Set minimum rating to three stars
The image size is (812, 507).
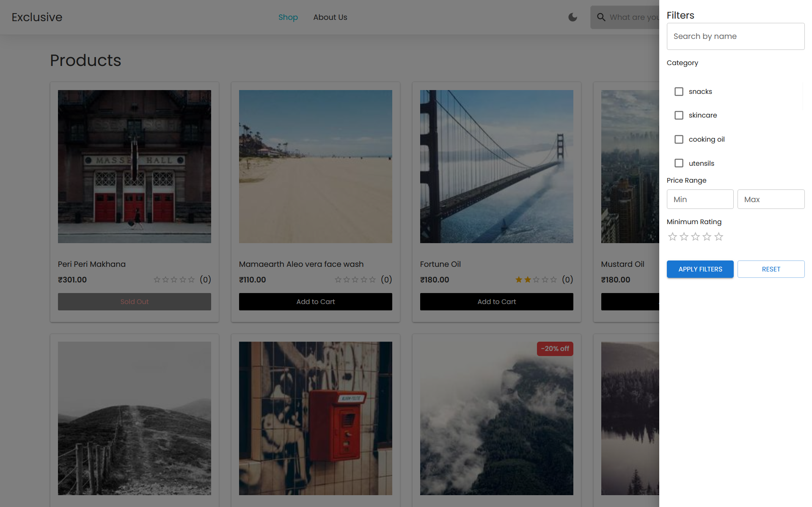(x=695, y=237)
